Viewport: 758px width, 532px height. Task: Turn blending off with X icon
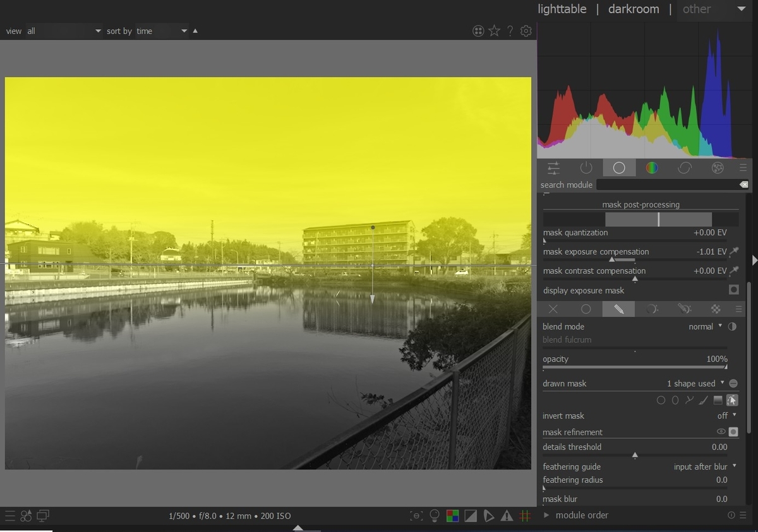pyautogui.click(x=553, y=309)
